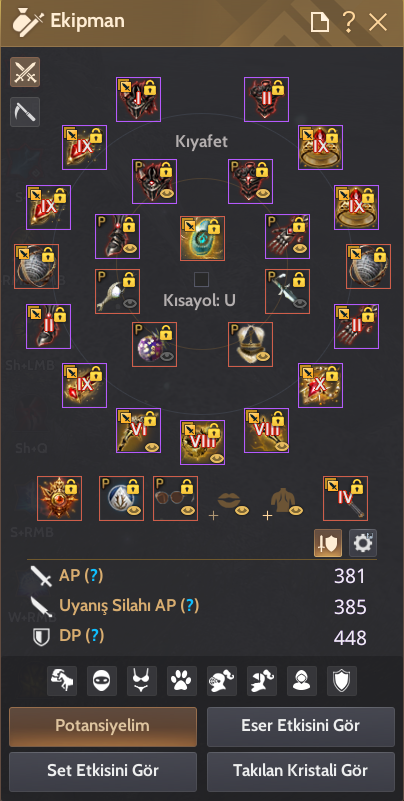Screen dimensions: 404x801
Task: Switch to the scythe life gear tab
Action: [25, 112]
